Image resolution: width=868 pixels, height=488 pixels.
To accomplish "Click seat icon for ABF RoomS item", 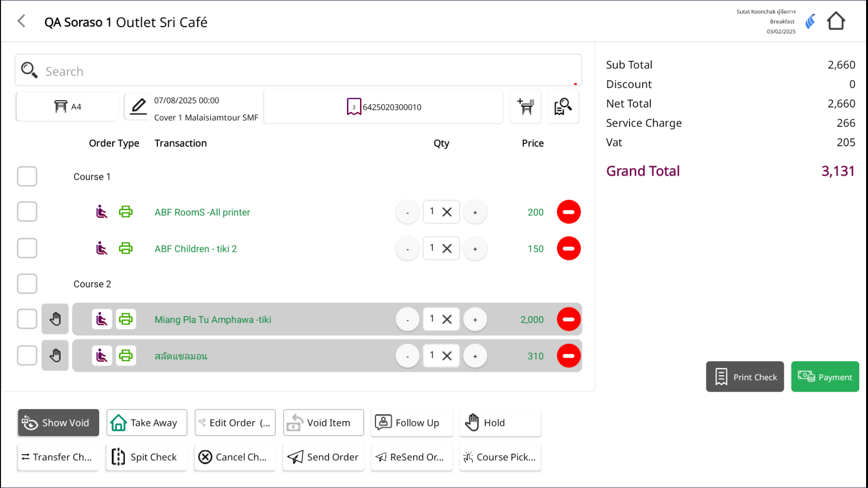I will [102, 212].
